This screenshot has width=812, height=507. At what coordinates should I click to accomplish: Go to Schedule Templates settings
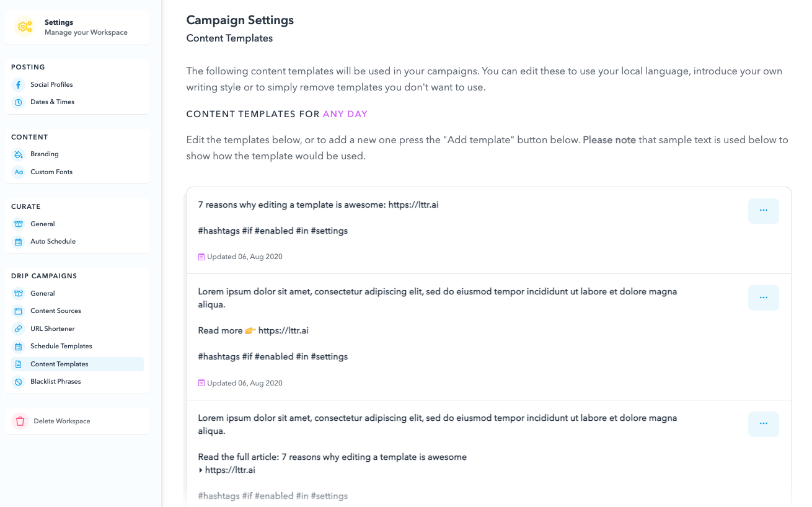click(61, 346)
